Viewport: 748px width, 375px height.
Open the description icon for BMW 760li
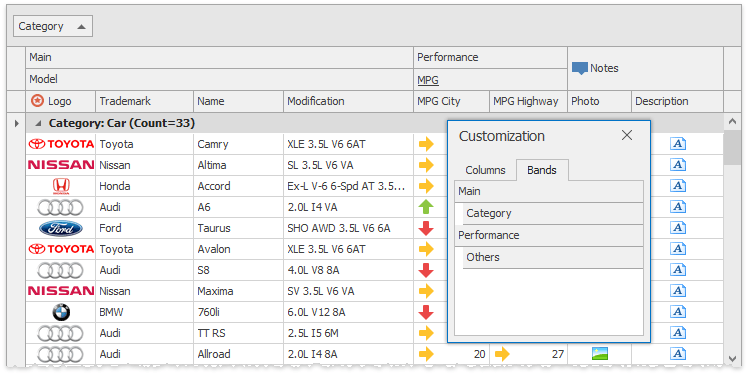(x=678, y=312)
